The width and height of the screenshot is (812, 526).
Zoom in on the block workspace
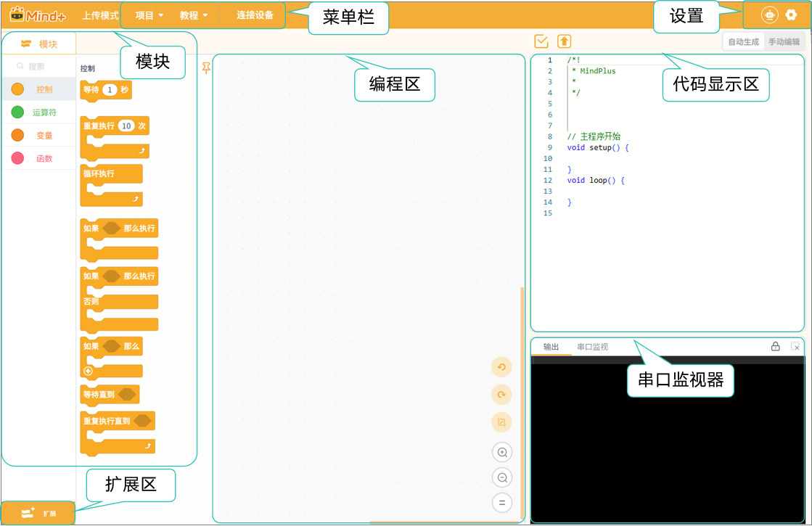click(501, 453)
